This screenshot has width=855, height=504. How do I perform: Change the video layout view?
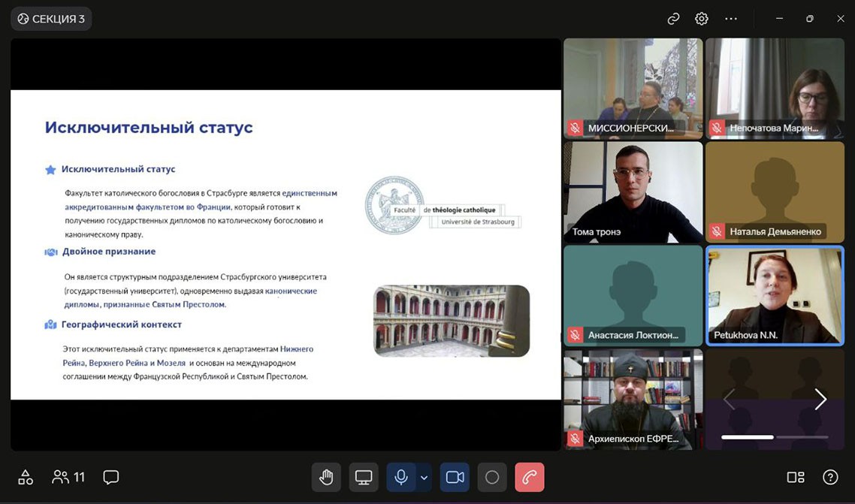click(x=795, y=477)
